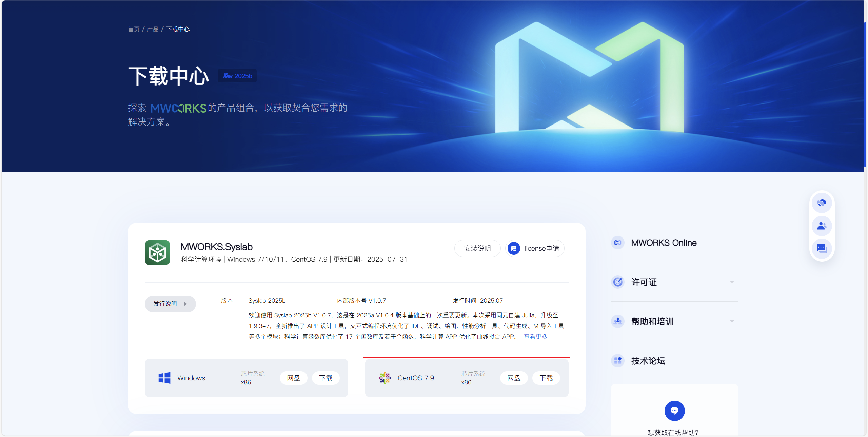Click the 技术论坛 sidebar icon
868x437 pixels.
click(x=617, y=360)
